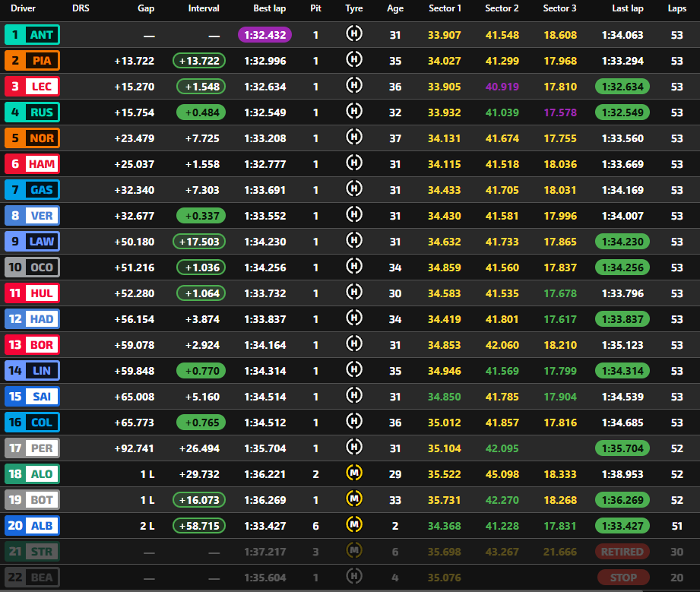700x592 pixels.
Task: Click the hard tyre icon in LIN's row
Action: pos(354,369)
